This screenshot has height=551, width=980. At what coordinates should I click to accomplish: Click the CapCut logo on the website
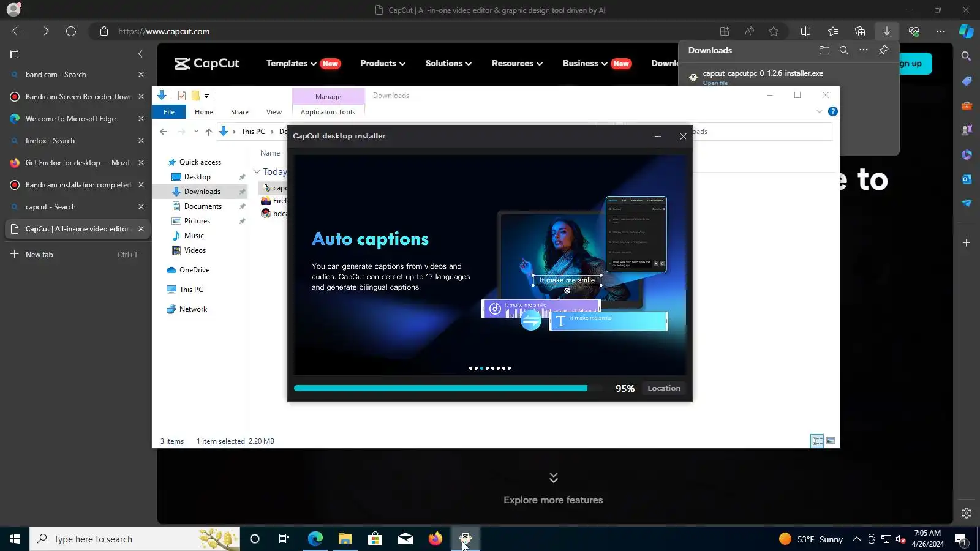pos(206,63)
